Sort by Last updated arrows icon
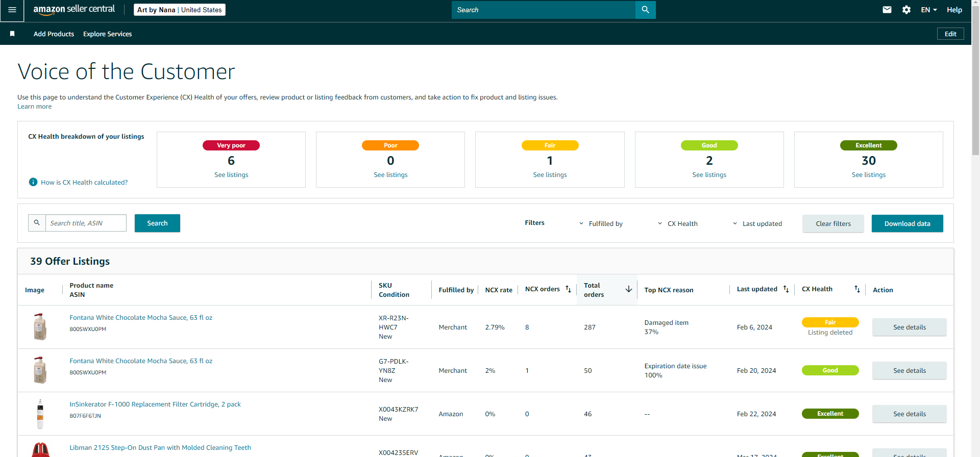The width and height of the screenshot is (980, 457). click(786, 289)
